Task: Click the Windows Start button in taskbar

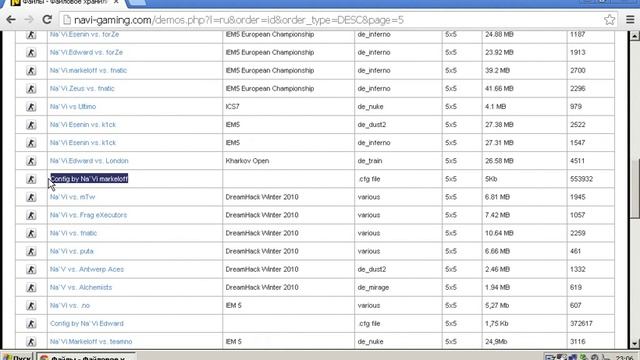Action: coord(17,357)
